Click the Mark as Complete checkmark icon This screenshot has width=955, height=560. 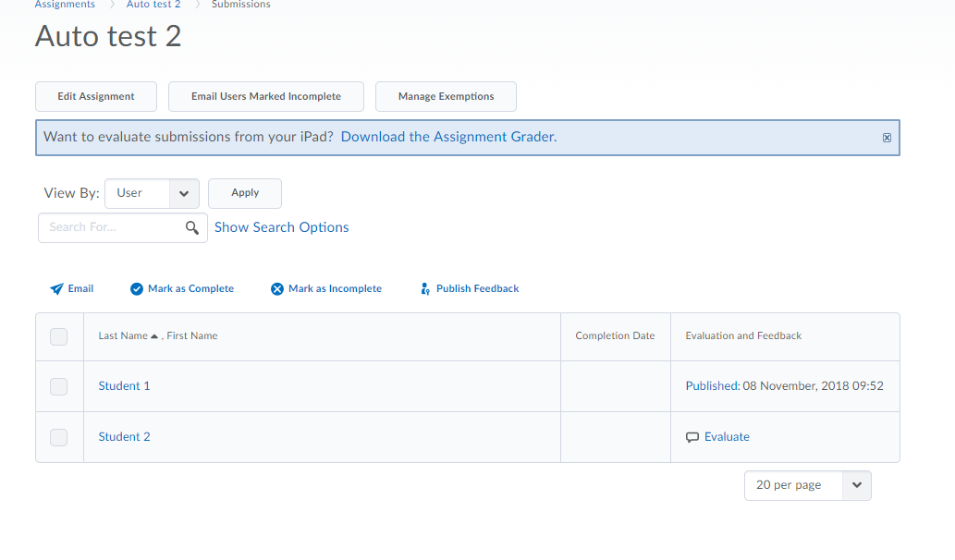137,289
